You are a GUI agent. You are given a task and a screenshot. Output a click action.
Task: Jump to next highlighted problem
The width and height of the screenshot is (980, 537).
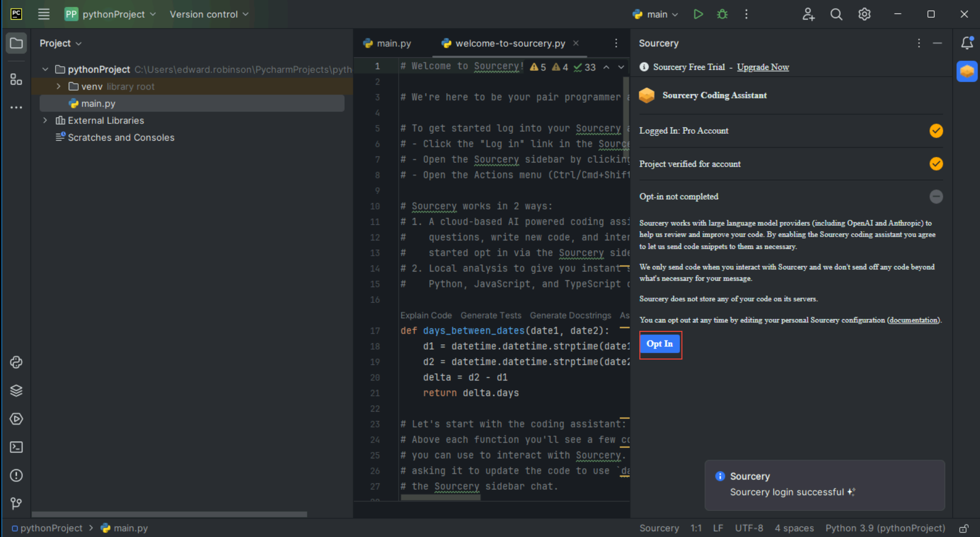click(621, 67)
